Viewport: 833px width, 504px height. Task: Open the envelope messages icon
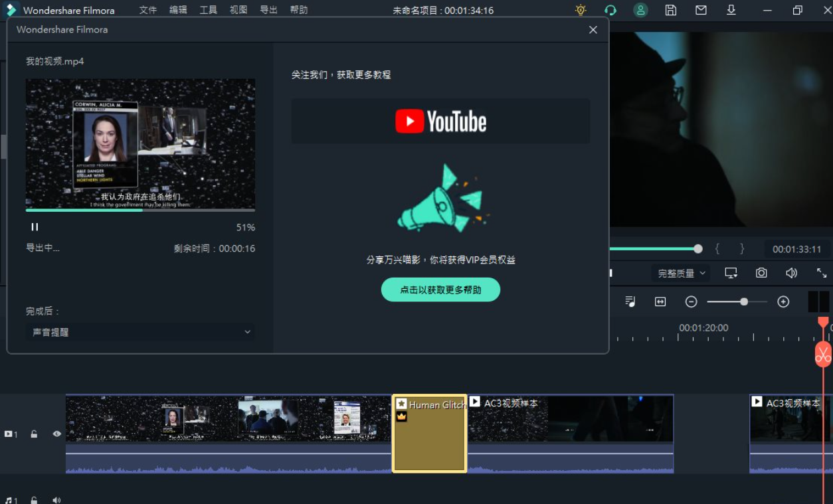coord(701,10)
